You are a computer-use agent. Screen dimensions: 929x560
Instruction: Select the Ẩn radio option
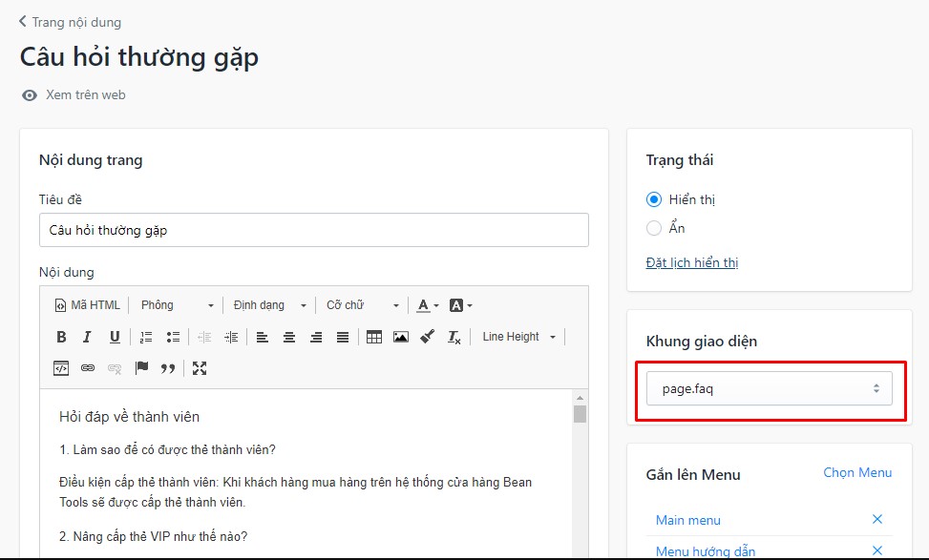(654, 228)
